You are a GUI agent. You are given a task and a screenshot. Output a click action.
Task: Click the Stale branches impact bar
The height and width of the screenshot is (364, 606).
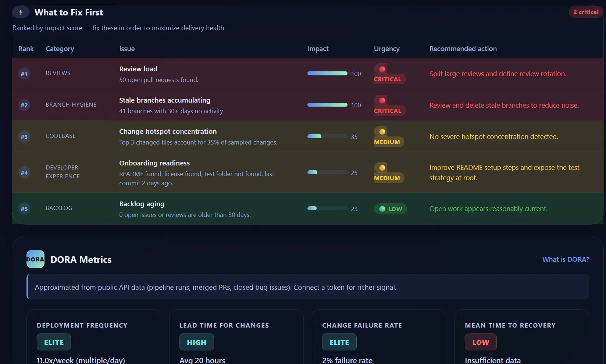click(x=327, y=105)
